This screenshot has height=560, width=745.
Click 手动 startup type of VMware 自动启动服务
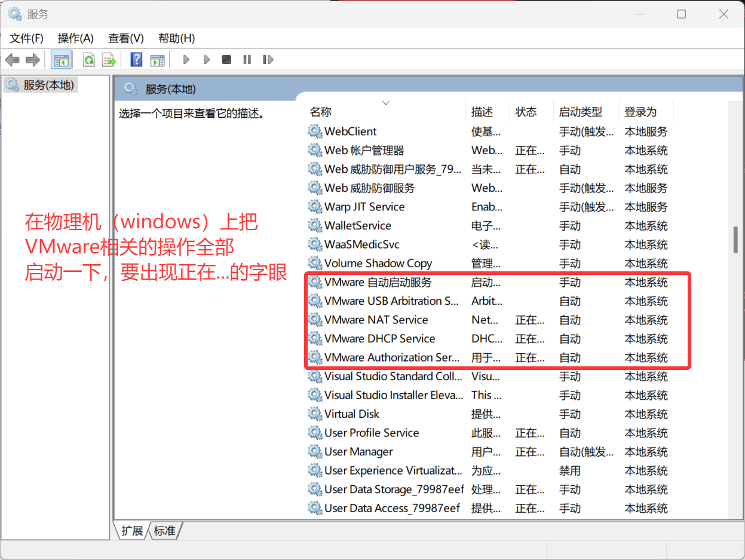(570, 282)
